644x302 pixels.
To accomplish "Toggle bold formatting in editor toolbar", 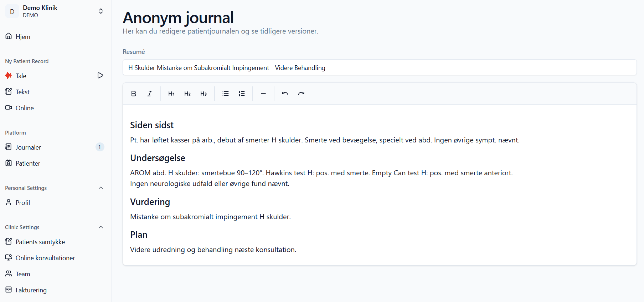I will [x=134, y=94].
